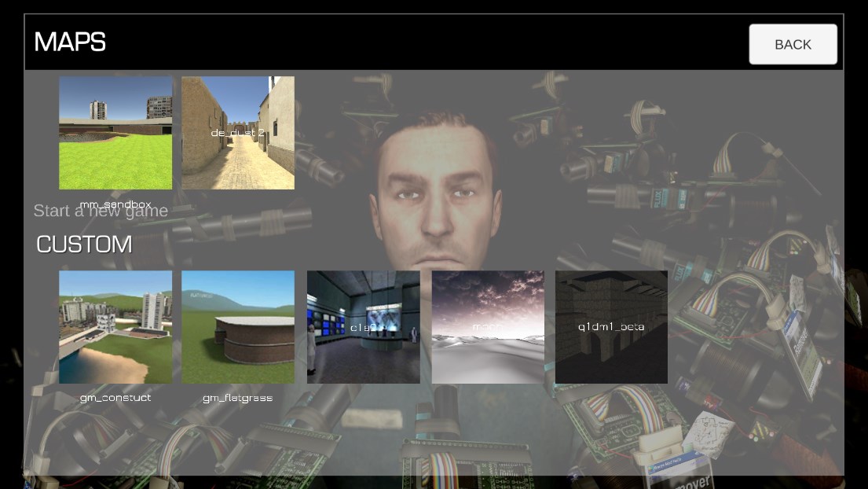Click the 'mm_sandbox' label text
Image resolution: width=868 pixels, height=489 pixels.
[115, 204]
